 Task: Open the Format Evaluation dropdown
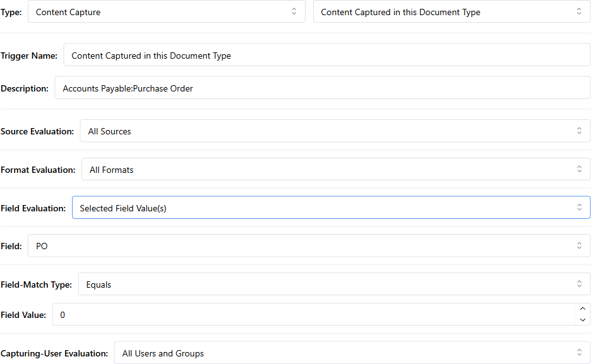pos(335,170)
